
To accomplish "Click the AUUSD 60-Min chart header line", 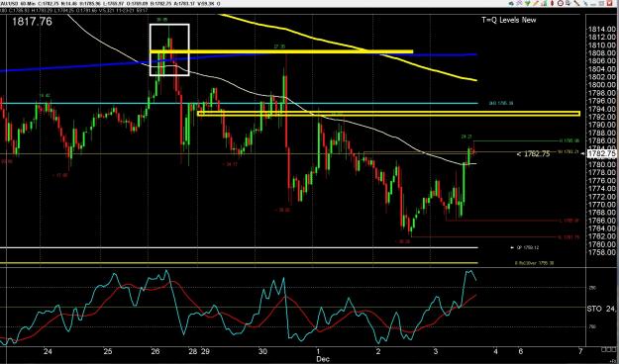I will (111, 4).
